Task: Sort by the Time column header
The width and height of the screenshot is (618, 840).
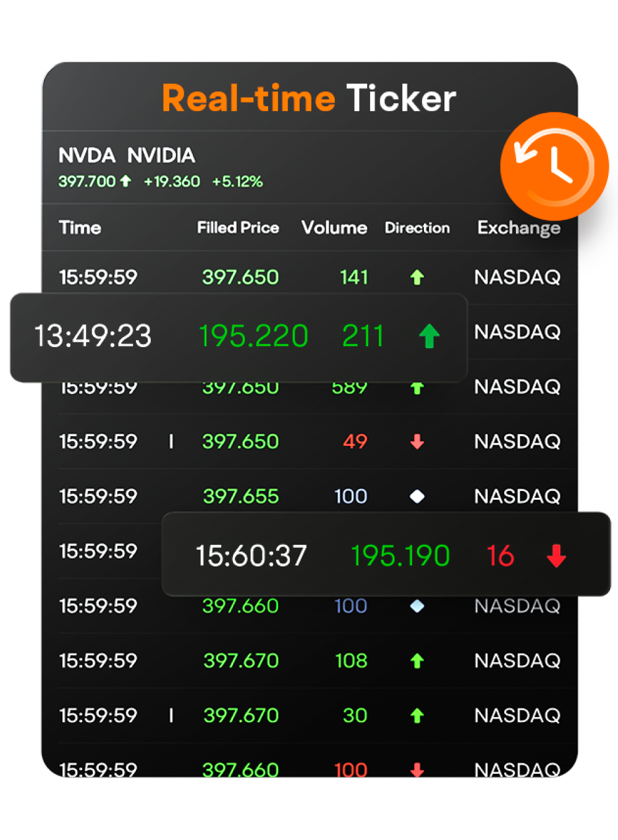Action: pos(80,228)
